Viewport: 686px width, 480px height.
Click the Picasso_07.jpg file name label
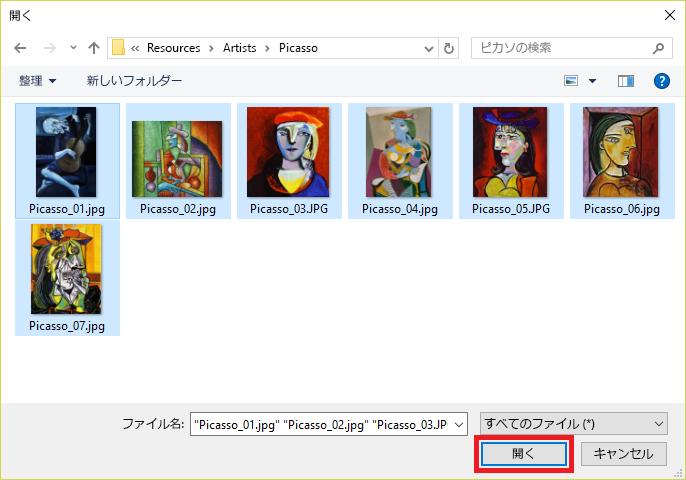[x=67, y=326]
